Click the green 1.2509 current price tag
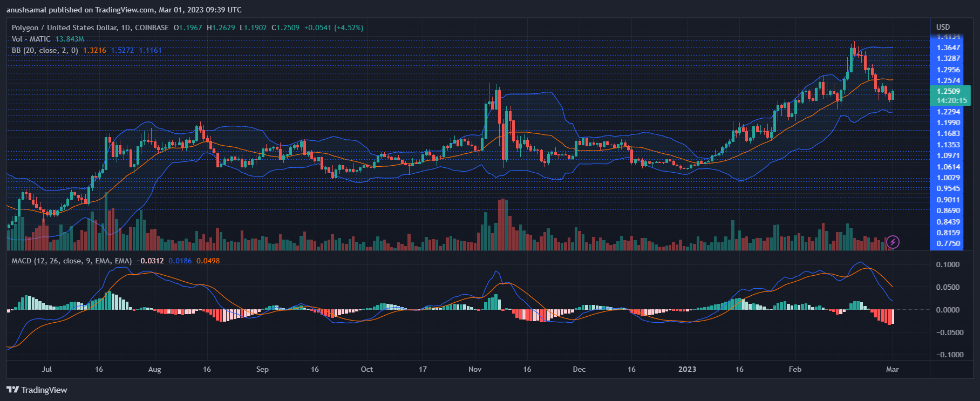 tap(948, 91)
